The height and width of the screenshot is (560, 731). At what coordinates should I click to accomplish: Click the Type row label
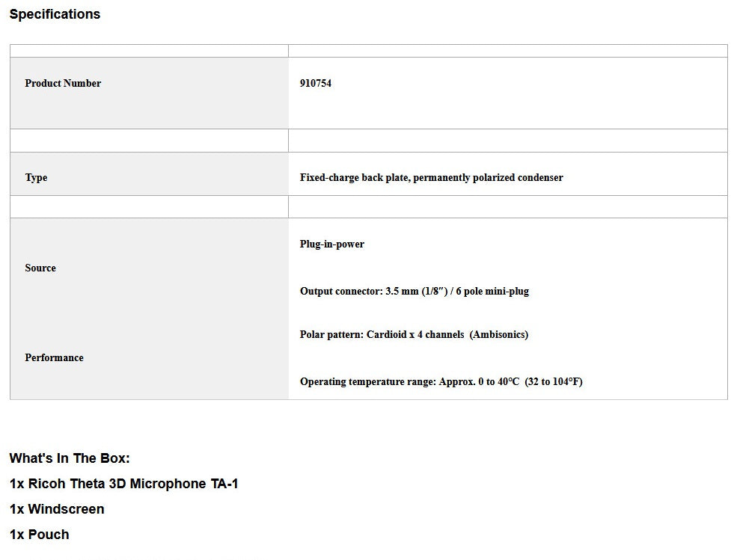(x=36, y=177)
